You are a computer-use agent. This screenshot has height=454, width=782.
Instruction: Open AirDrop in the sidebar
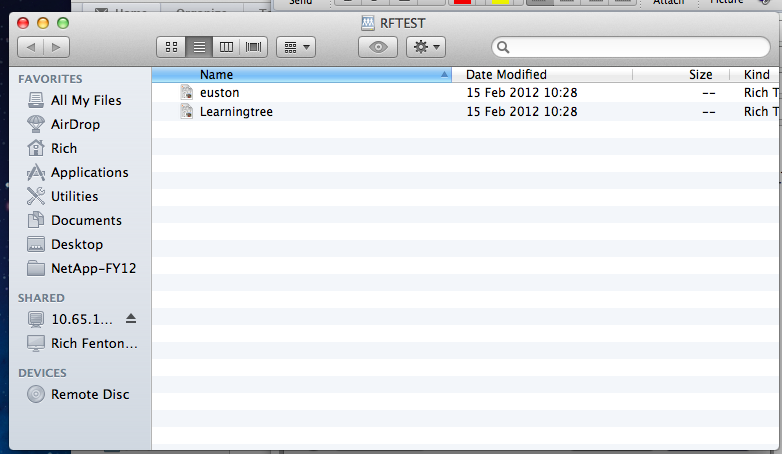[80, 124]
